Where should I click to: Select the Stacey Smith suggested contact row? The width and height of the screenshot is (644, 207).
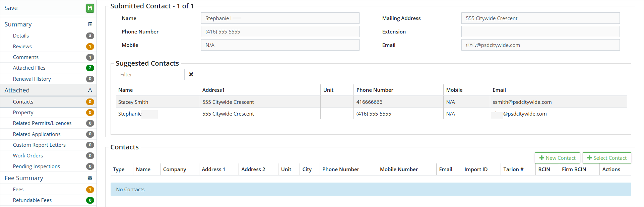[x=133, y=102]
